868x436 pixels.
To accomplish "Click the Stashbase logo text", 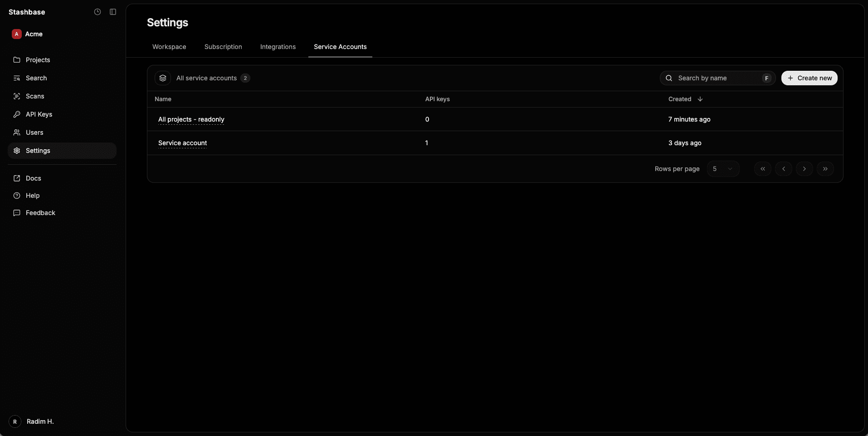I will click(x=27, y=12).
